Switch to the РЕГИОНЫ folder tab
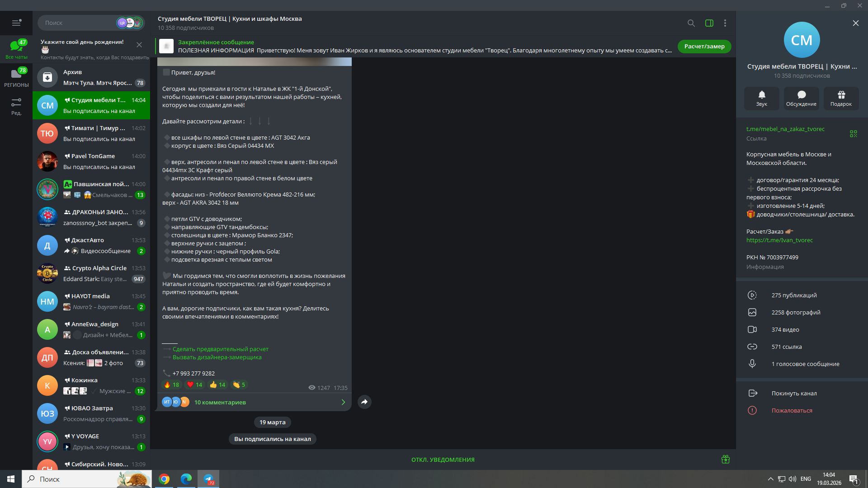The height and width of the screenshot is (488, 868). click(x=16, y=77)
